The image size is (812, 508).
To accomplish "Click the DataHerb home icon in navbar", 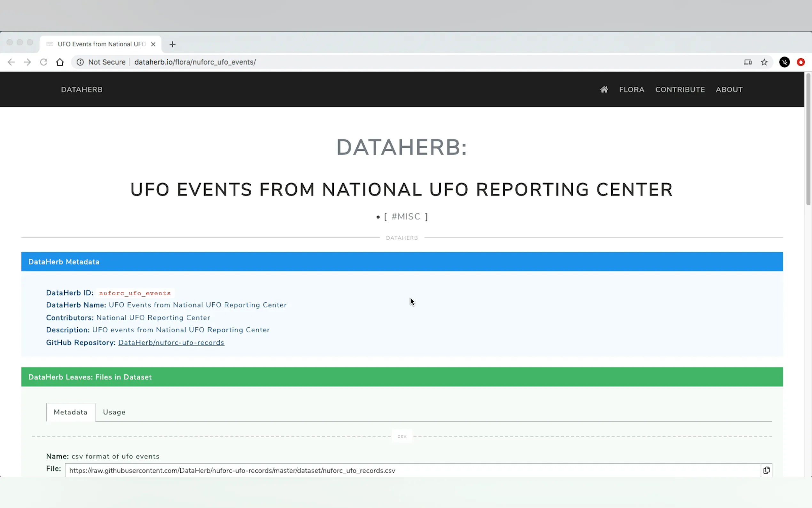I will (604, 89).
